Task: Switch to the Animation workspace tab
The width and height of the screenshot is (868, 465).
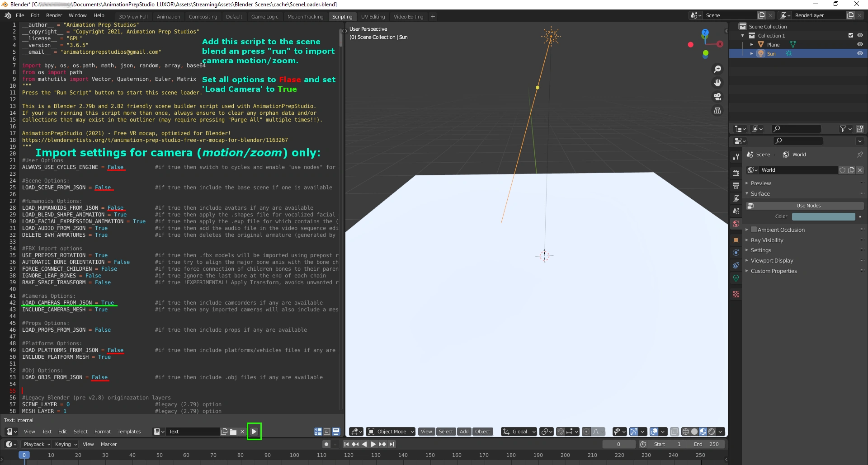Action: (169, 17)
